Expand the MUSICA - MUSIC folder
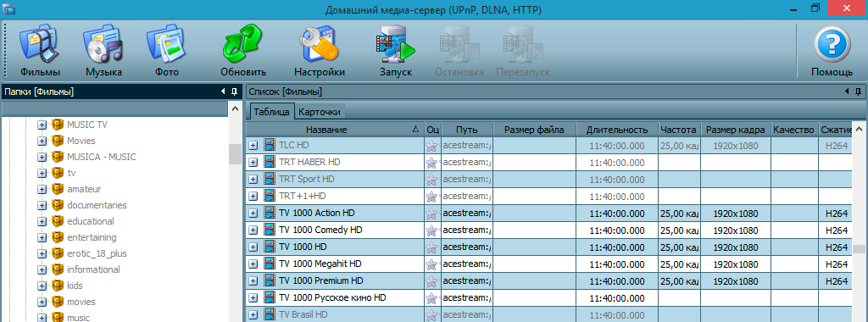Screen dimensions: 868x322 [x=42, y=157]
